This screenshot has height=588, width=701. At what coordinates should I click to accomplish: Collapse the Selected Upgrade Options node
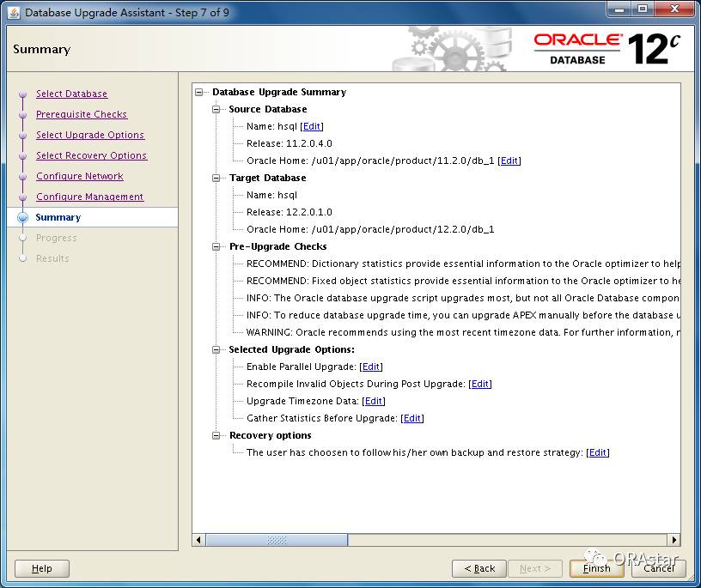coord(216,350)
